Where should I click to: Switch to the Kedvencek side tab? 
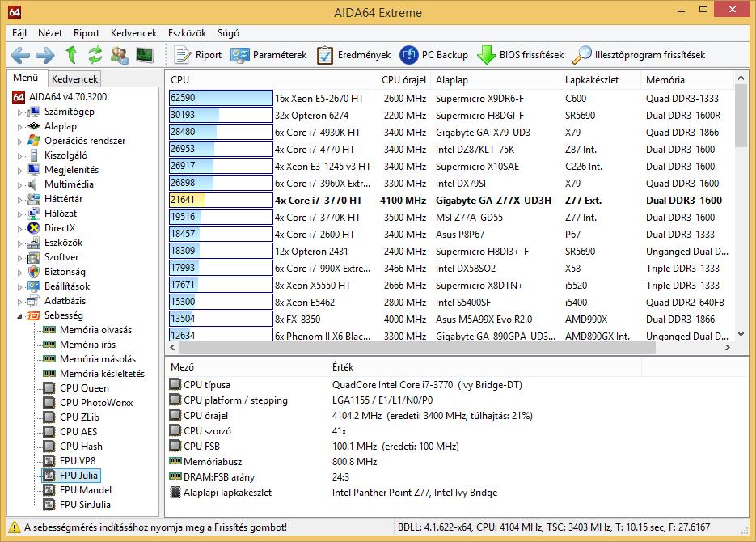74,79
